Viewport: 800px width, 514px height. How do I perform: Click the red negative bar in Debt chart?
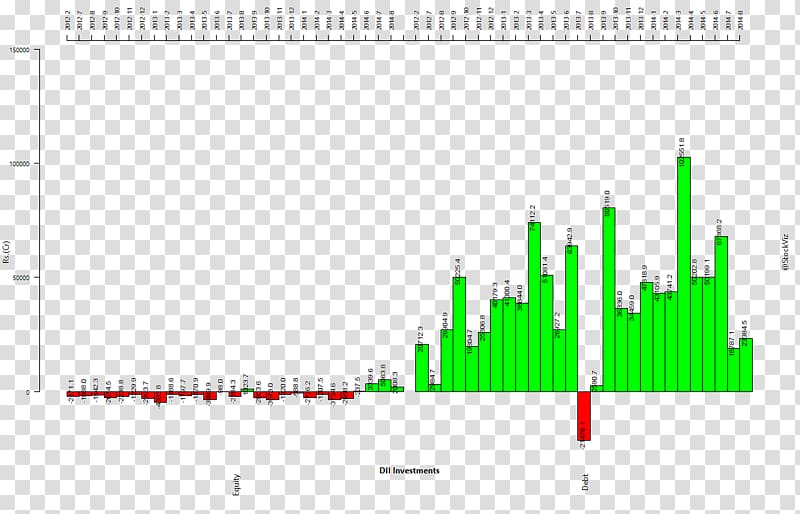coord(584,416)
